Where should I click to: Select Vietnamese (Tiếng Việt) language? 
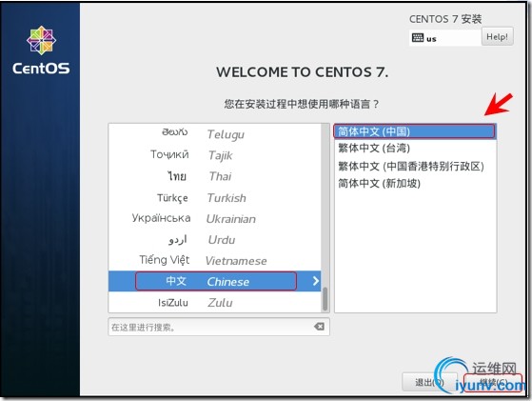click(x=214, y=260)
